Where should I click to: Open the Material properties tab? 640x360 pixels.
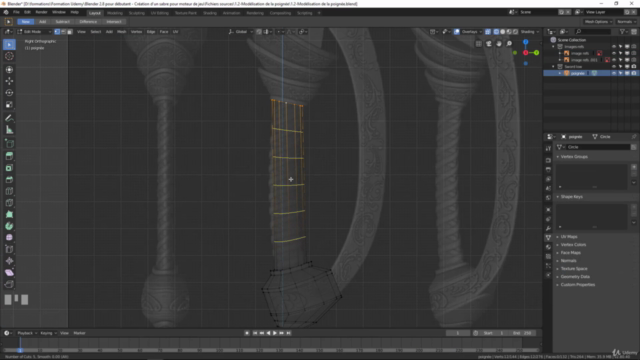(x=548, y=247)
